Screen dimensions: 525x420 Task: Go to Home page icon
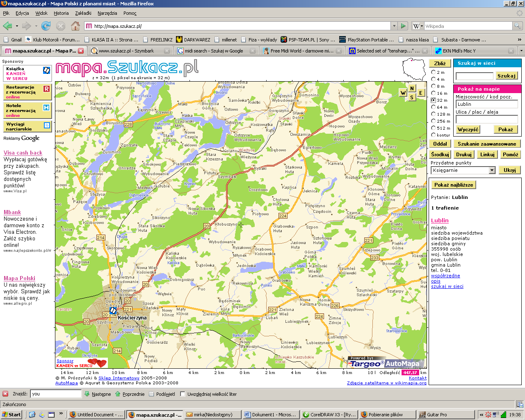[x=75, y=26]
